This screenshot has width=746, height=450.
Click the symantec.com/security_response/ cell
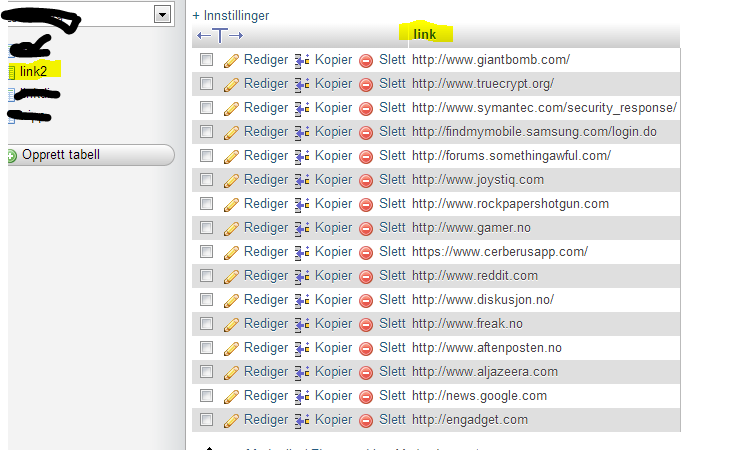click(x=544, y=108)
